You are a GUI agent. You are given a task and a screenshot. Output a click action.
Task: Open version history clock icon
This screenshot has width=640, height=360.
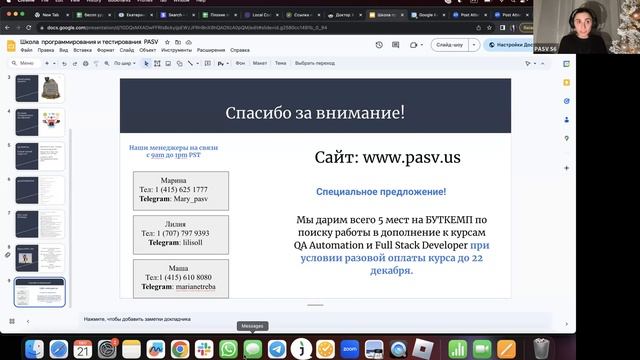coord(379,45)
